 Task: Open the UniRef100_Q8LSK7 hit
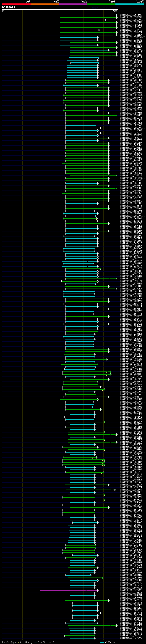(131, 80)
